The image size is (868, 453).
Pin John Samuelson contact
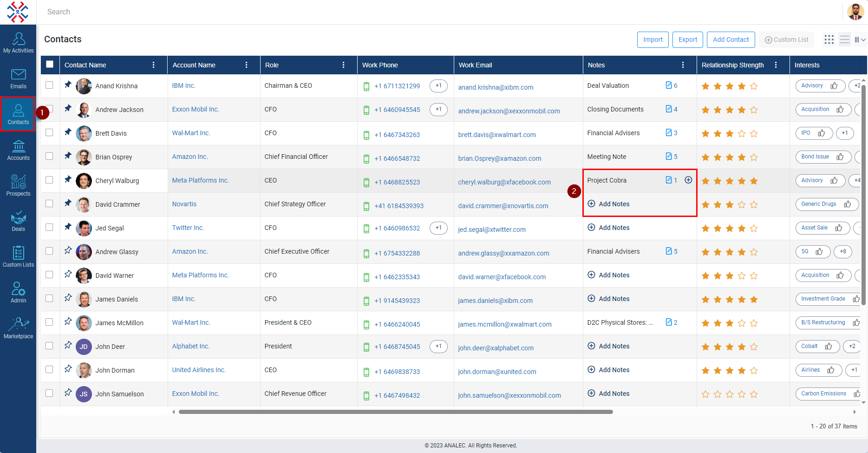coord(68,393)
